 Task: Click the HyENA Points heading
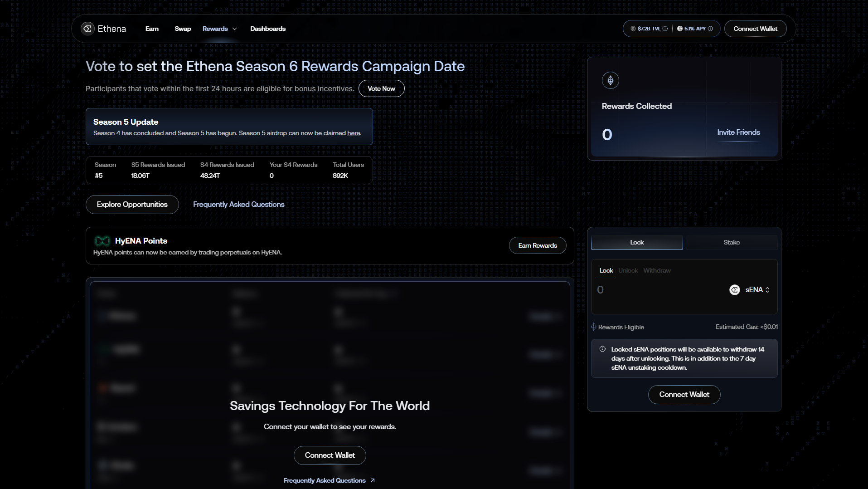click(x=141, y=241)
